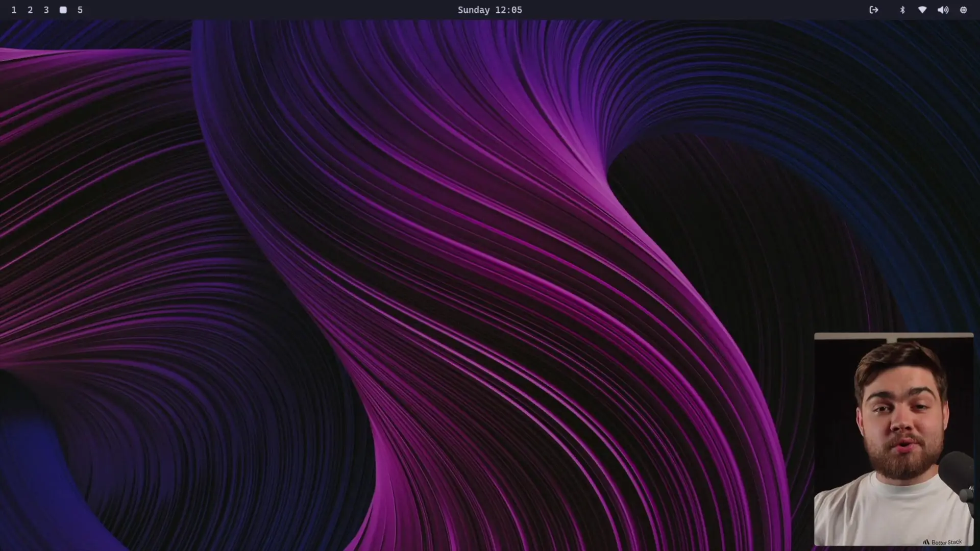The image size is (980, 551).
Task: Open the Bluetooth status icon
Action: pos(902,10)
